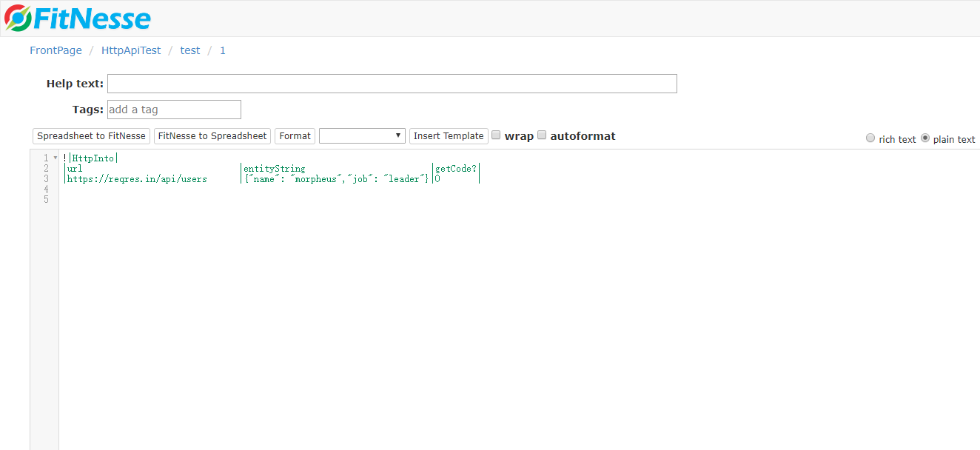Viewport: 980px width, 450px height.
Task: Click line number 5 in gutter
Action: pyautogui.click(x=46, y=200)
